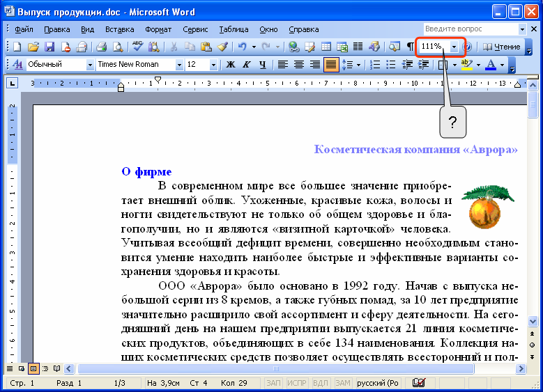Toggle the show paragraph marks (¶) button

(x=410, y=47)
